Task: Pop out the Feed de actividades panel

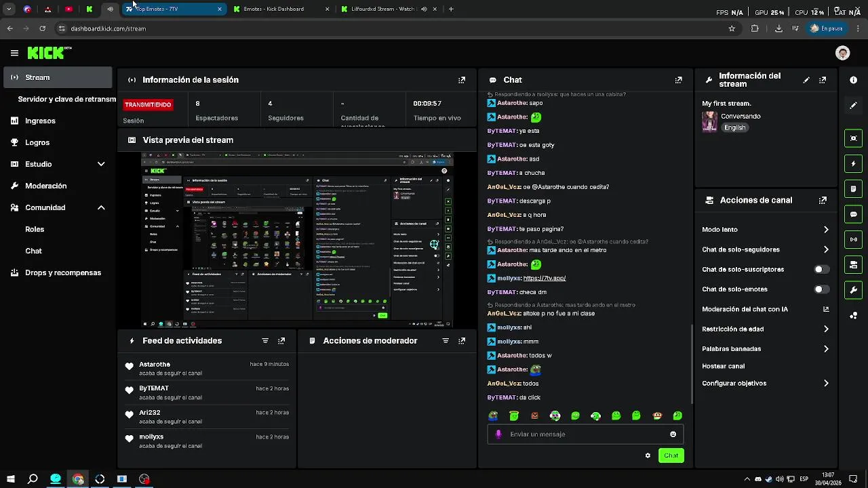Action: [x=281, y=341]
